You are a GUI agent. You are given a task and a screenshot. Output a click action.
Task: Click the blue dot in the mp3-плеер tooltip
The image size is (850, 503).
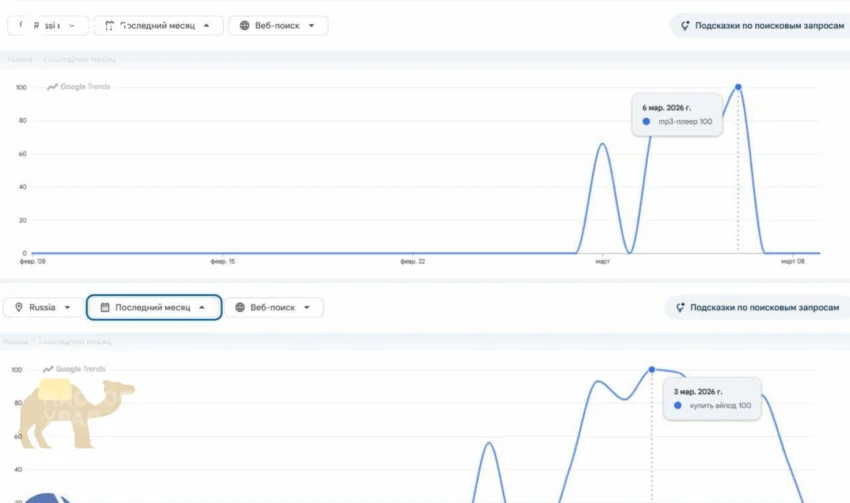coord(646,121)
